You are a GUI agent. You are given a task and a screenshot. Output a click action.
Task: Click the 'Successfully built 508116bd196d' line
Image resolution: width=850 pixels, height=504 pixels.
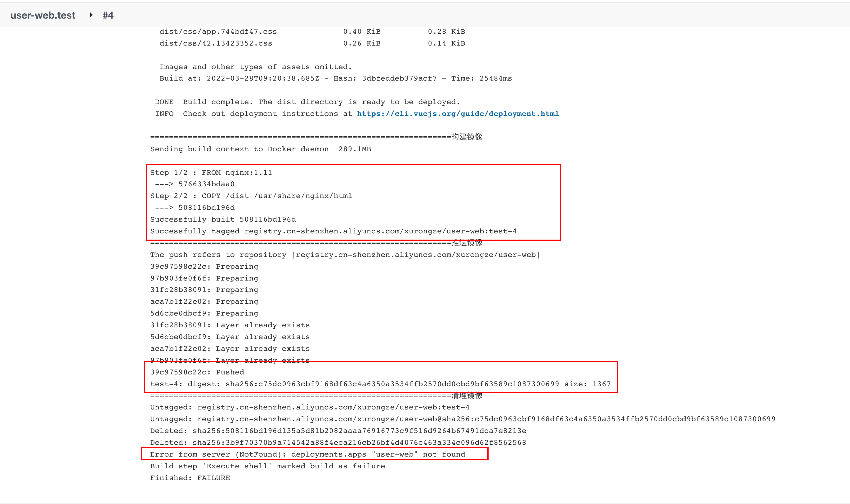tap(223, 219)
